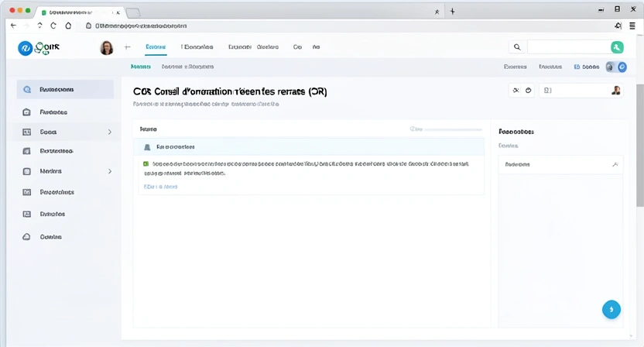
Task: Click the blue link under the list entry
Action: click(x=161, y=187)
